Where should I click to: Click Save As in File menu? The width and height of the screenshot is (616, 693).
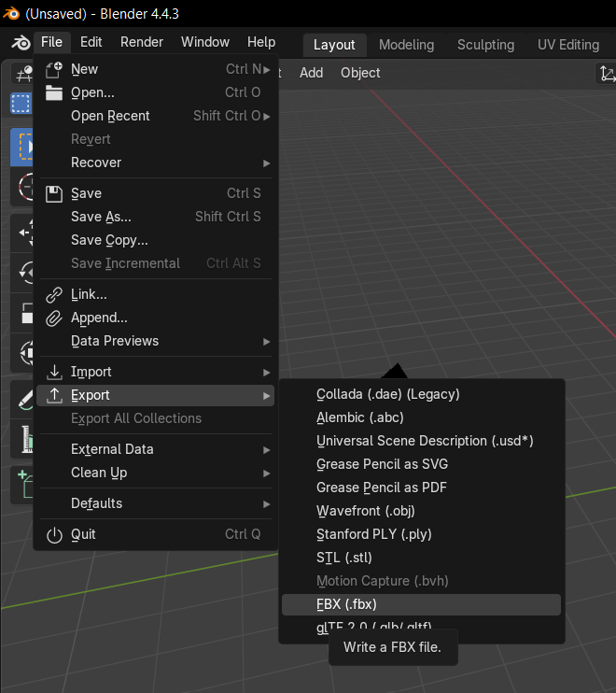point(101,217)
